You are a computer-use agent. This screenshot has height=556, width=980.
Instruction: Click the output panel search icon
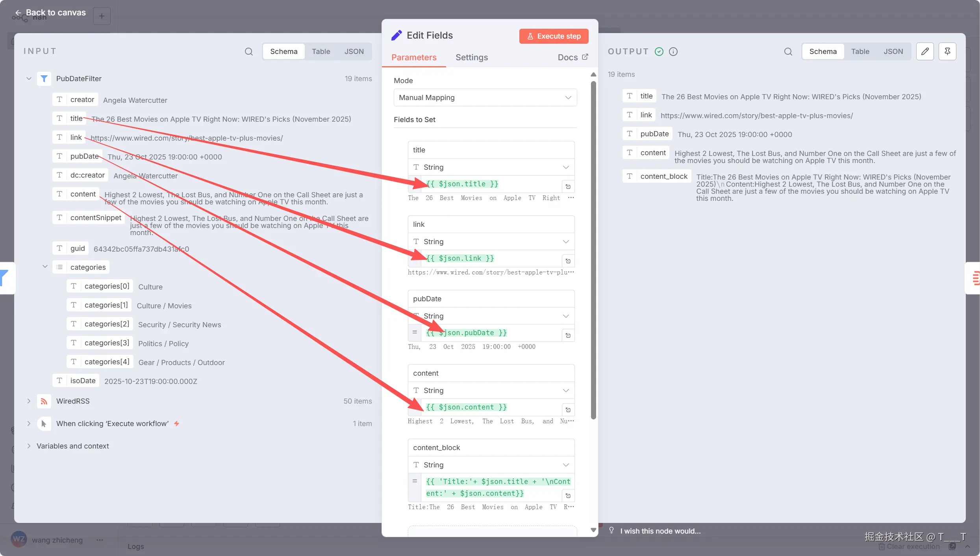pos(788,52)
